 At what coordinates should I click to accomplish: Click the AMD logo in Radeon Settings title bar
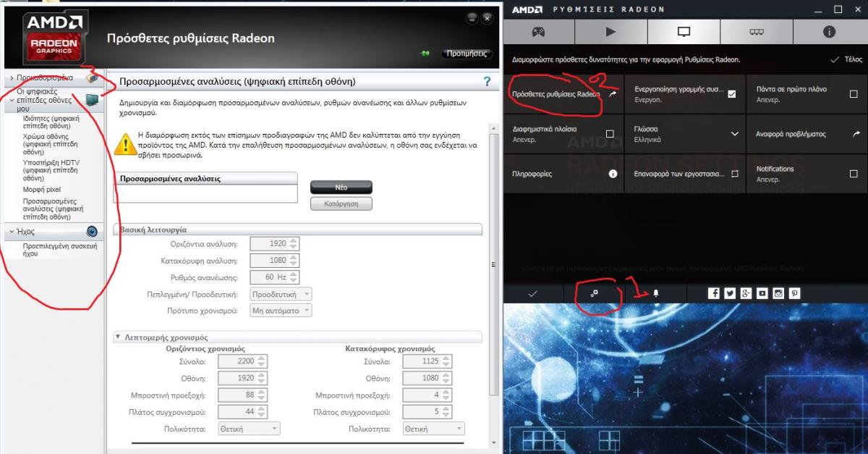pos(527,9)
